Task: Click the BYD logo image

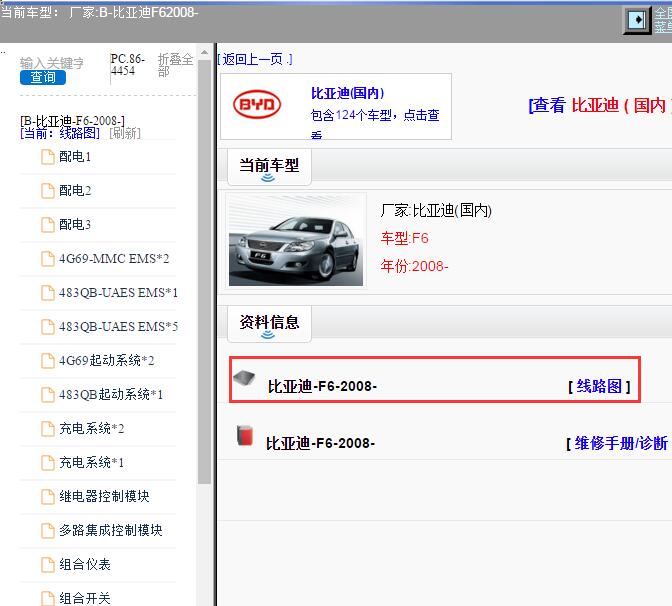Action: tap(257, 105)
